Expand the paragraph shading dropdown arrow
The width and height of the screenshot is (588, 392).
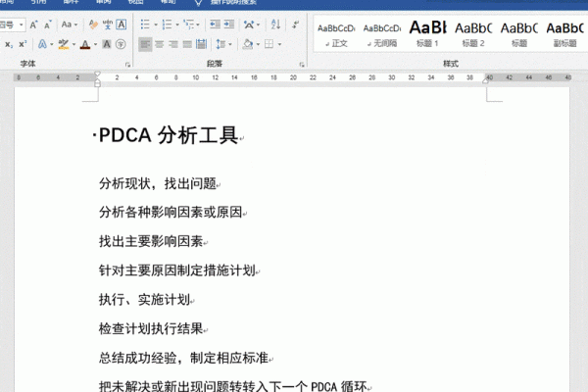tap(258, 45)
